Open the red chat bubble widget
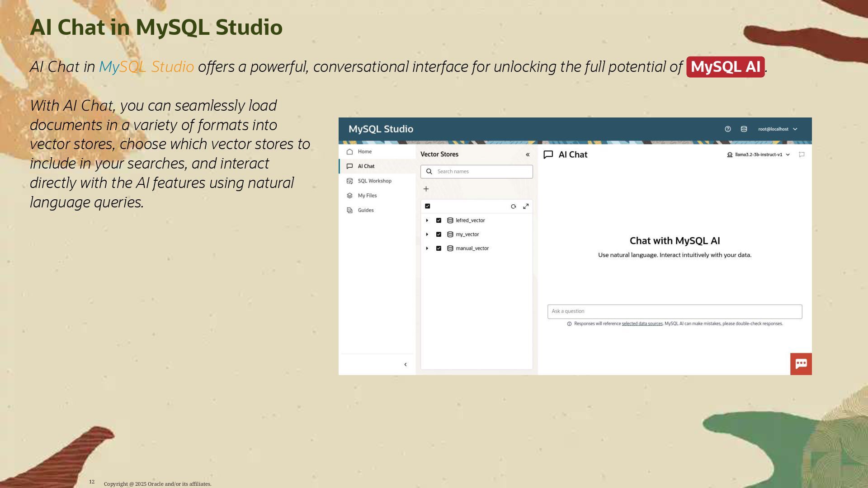The image size is (868, 488). point(801,364)
